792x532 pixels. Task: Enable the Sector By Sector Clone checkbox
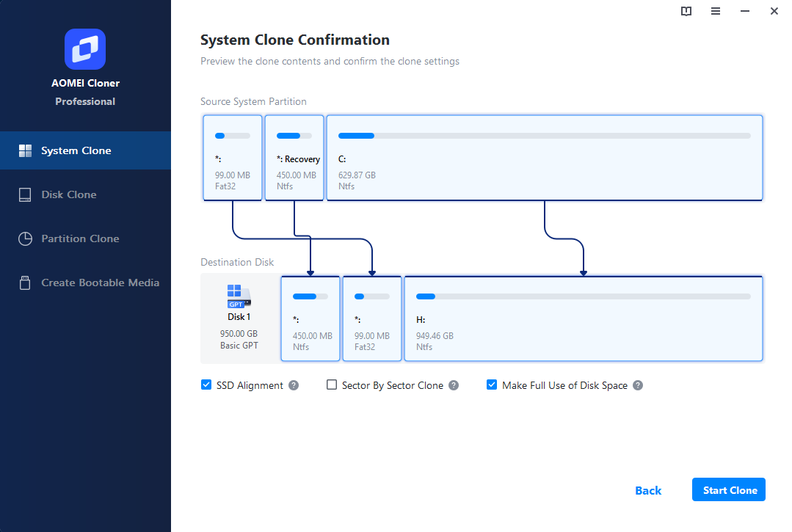coord(331,385)
